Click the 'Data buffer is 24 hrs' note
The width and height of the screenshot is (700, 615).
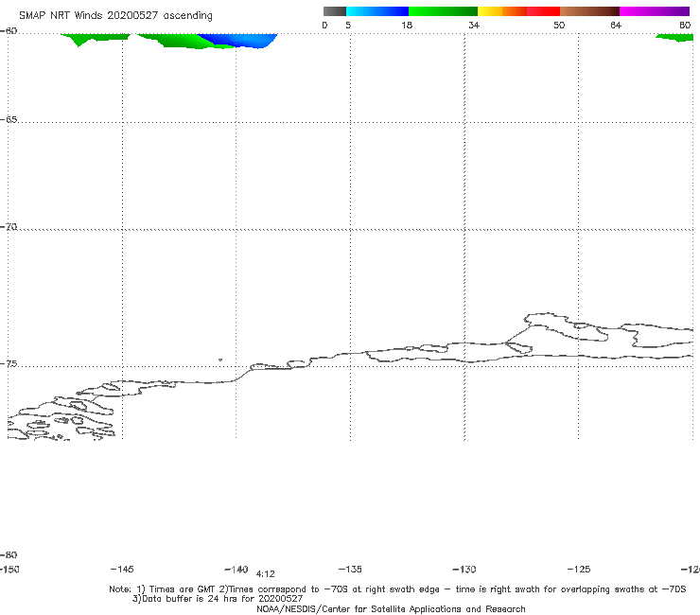(x=218, y=599)
